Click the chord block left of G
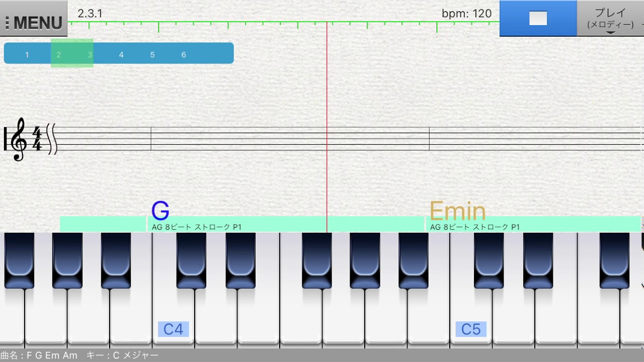Viewport: 644px width, 362px height. point(103,224)
